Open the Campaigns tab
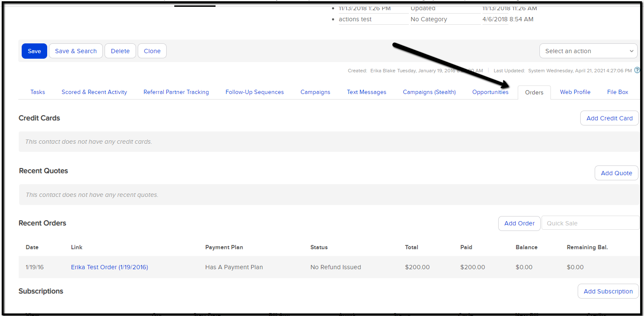644x316 pixels. click(315, 92)
